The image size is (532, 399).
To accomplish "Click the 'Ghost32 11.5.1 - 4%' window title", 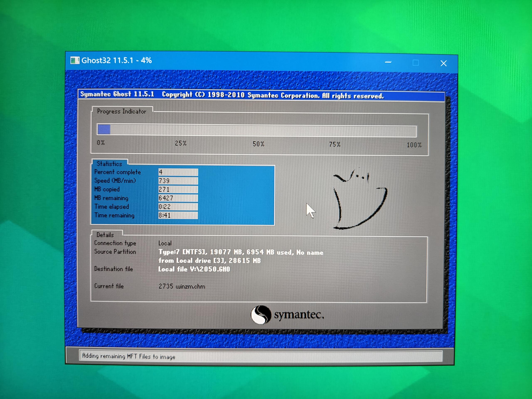I will point(117,60).
